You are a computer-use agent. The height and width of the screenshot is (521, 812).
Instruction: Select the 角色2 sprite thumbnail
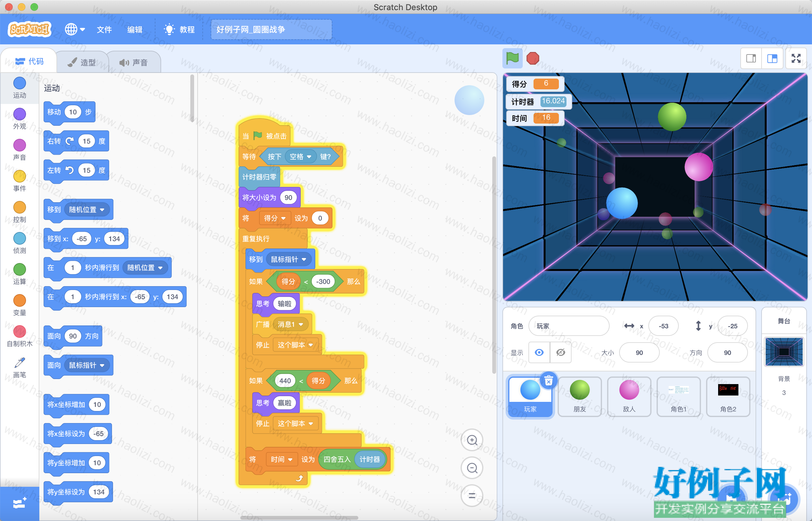(x=728, y=397)
